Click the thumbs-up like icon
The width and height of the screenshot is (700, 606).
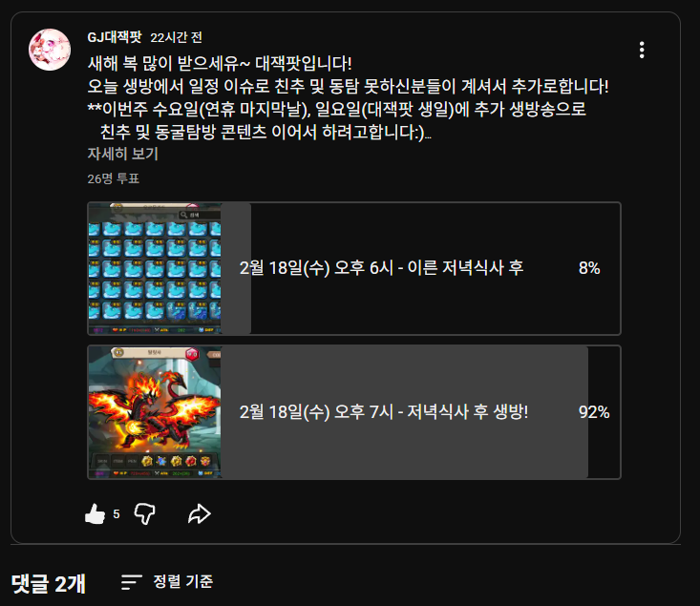(x=95, y=514)
